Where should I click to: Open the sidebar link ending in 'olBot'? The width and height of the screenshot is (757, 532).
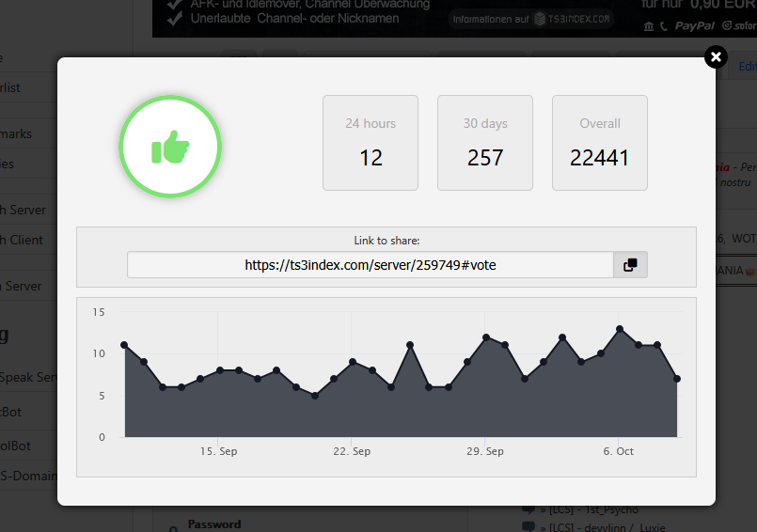[15, 446]
